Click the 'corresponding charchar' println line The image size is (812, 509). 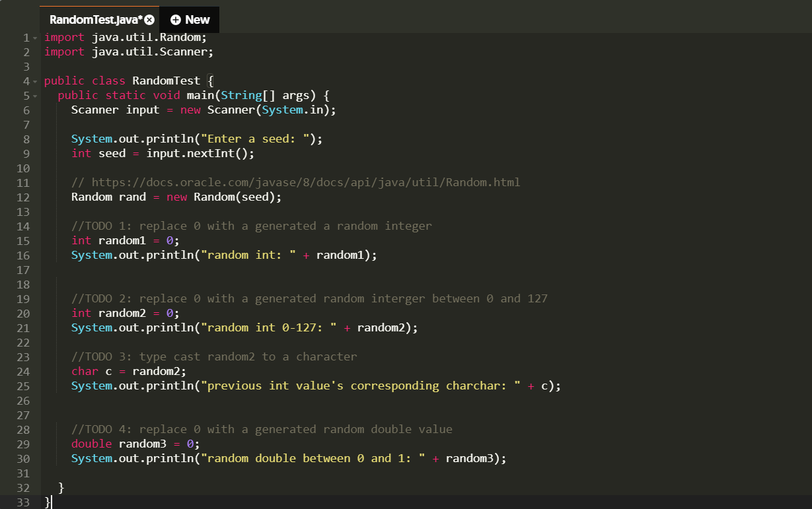(316, 386)
